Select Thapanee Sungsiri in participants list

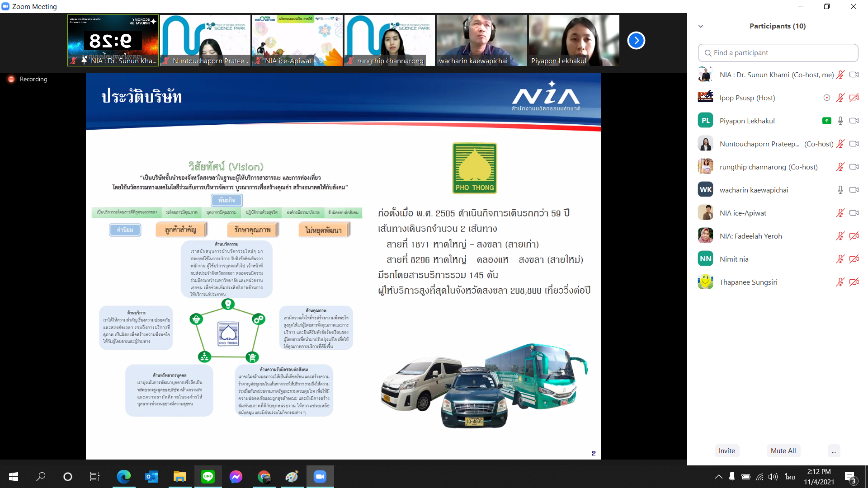(x=748, y=282)
